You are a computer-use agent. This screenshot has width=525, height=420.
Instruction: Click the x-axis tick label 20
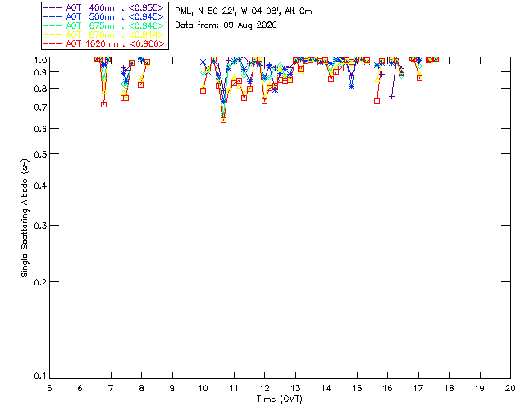click(510, 388)
